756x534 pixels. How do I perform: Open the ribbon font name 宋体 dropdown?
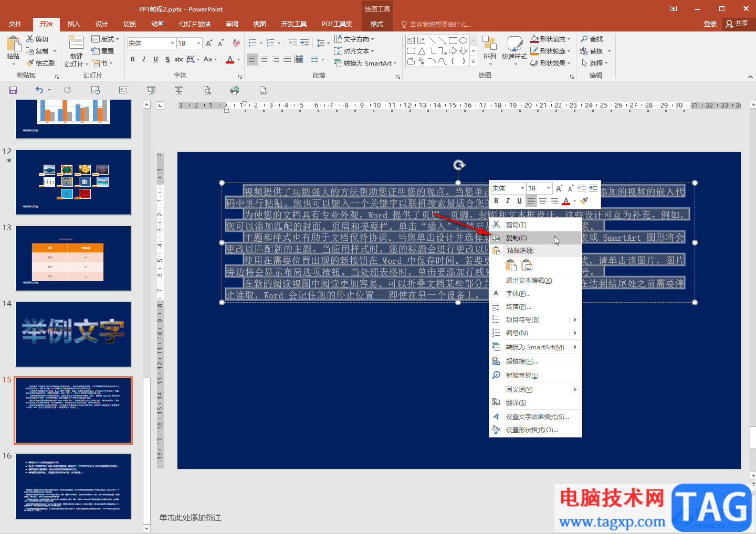pyautogui.click(x=172, y=43)
